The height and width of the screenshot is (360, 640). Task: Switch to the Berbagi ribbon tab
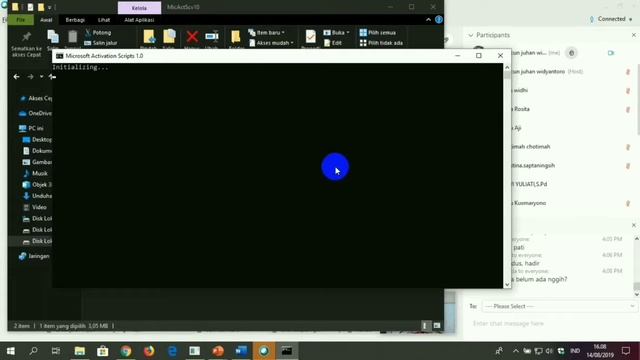click(75, 20)
